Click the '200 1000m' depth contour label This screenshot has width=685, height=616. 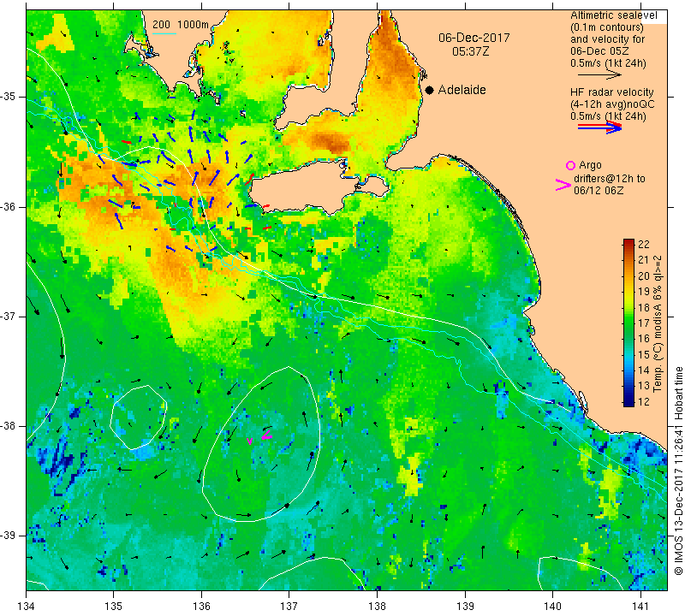point(181,25)
